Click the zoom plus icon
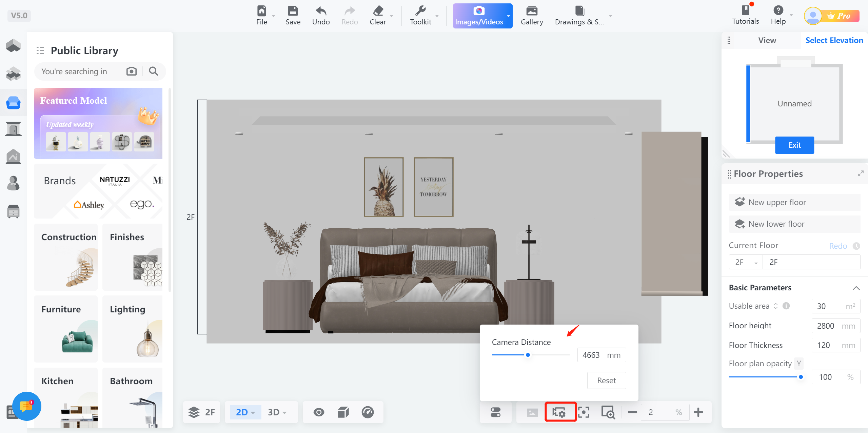The height and width of the screenshot is (433, 868). click(x=698, y=412)
